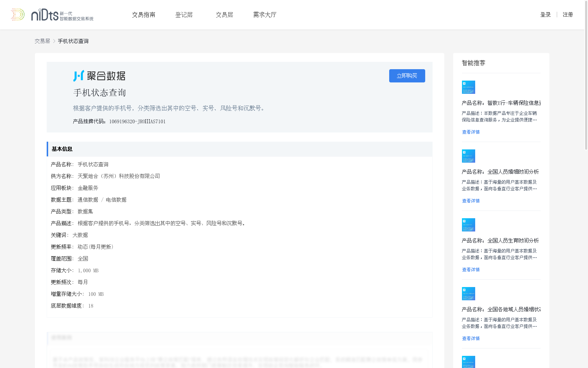Viewport: 588px width, 368px height.
Task: View details for 全国人员生育时间分析
Action: pyautogui.click(x=471, y=270)
